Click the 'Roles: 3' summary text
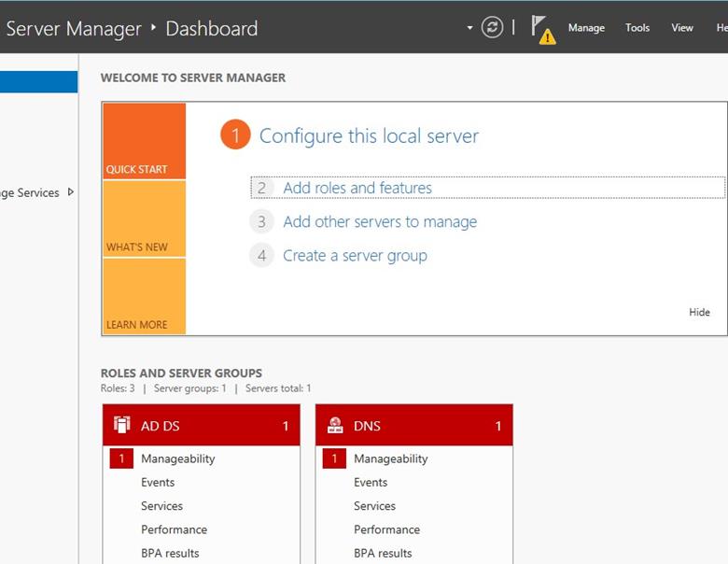The image size is (728, 564). [118, 388]
